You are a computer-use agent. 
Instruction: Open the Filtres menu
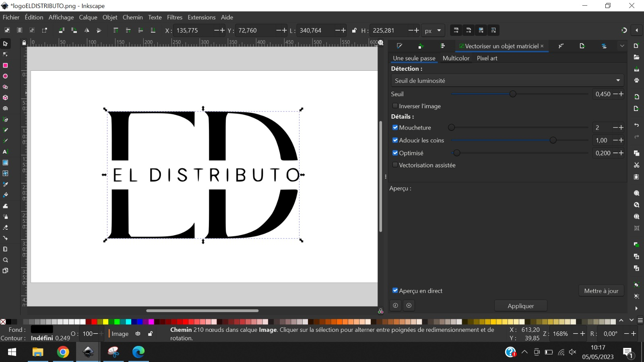[x=175, y=17]
